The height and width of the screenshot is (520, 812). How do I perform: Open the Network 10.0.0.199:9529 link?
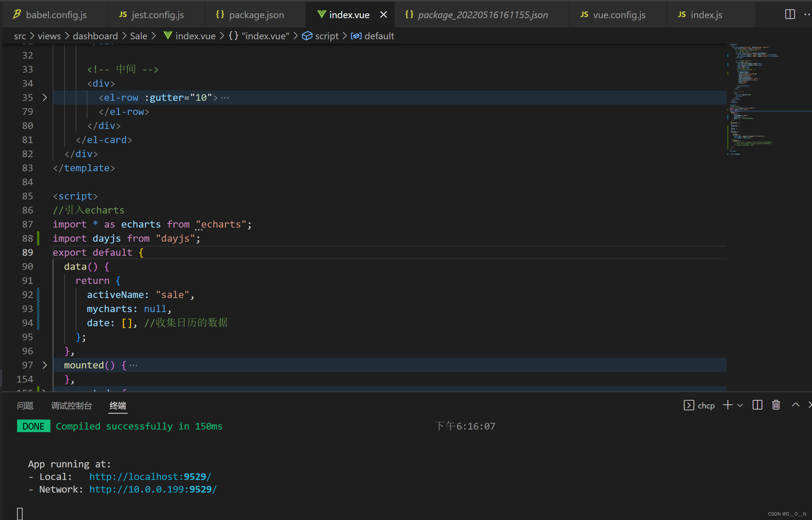(x=153, y=489)
